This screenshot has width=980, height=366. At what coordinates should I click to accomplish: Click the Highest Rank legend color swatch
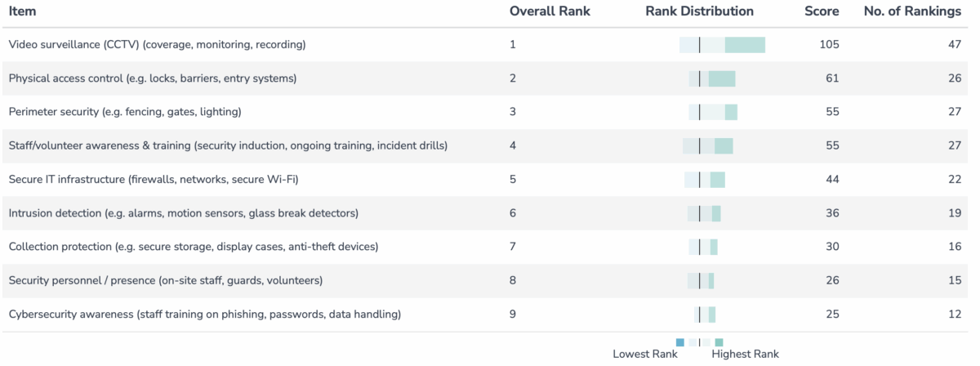click(x=719, y=342)
